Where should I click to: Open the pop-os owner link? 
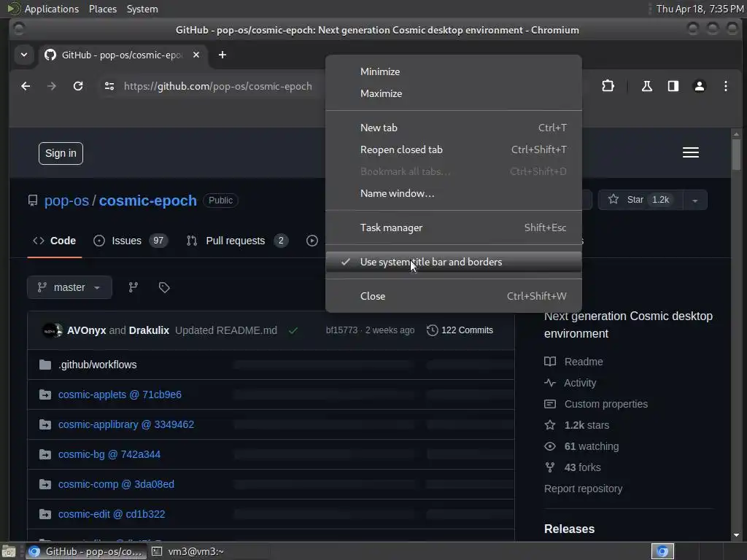point(66,201)
